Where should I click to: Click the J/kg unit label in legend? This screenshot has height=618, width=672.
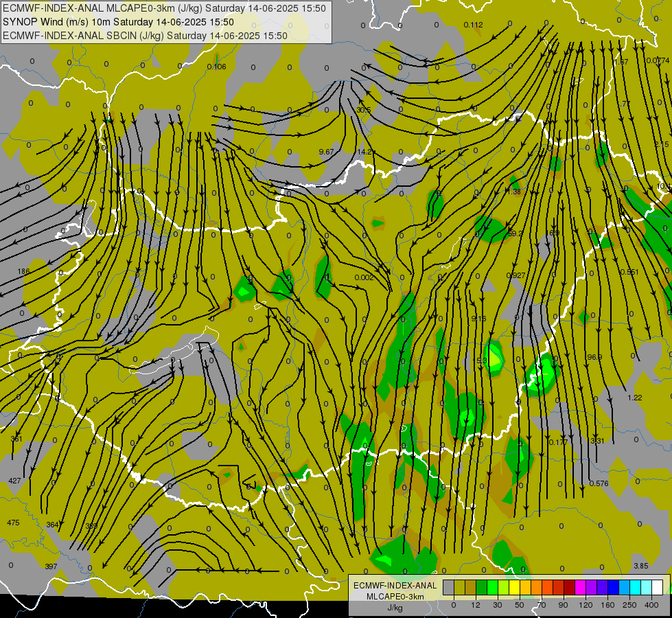[395, 608]
